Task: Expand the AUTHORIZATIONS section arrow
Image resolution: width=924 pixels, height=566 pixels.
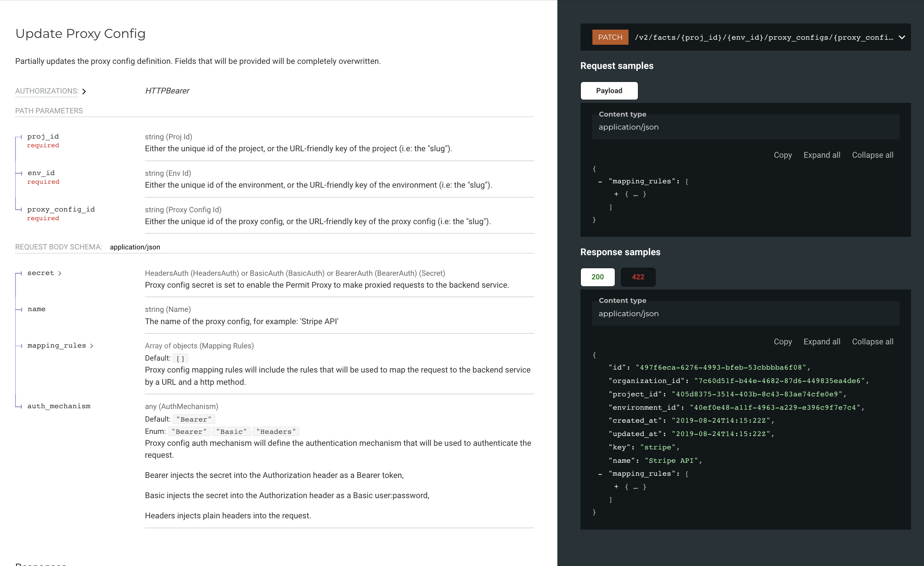Action: tap(84, 91)
